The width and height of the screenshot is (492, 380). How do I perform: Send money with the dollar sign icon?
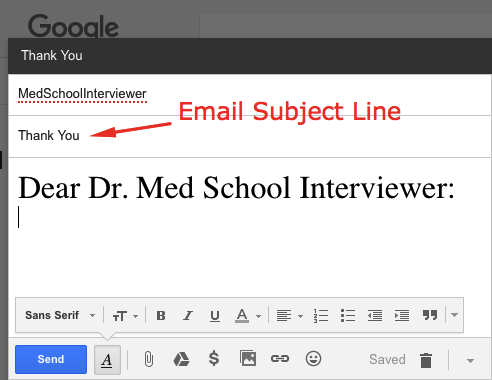(x=214, y=359)
